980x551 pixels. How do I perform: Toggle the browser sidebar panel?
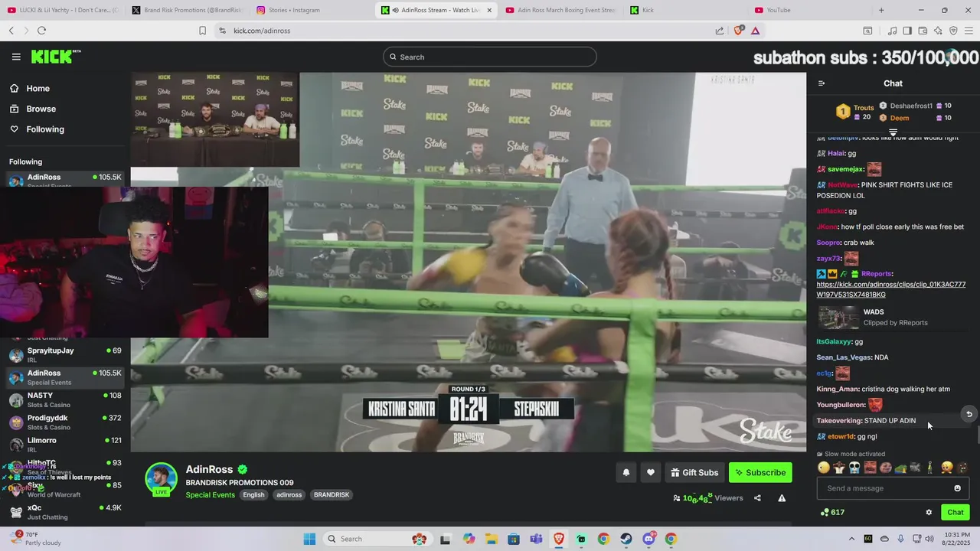pyautogui.click(x=907, y=31)
